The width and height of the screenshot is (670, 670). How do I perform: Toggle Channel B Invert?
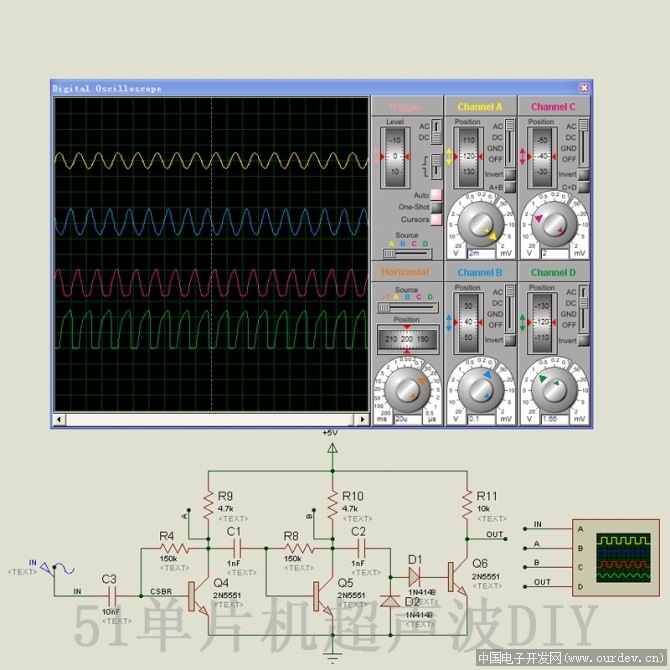tap(510, 340)
